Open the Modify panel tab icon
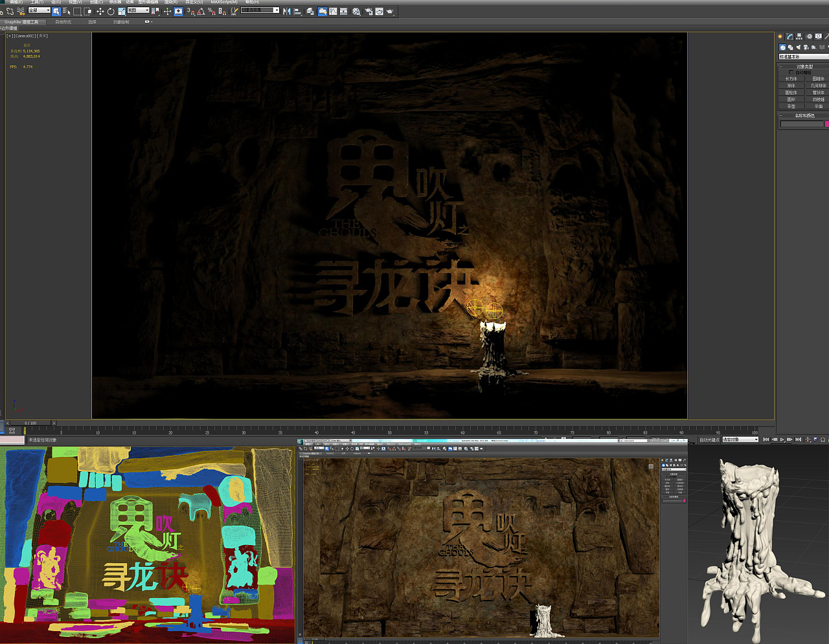The height and width of the screenshot is (644, 829). [789, 36]
